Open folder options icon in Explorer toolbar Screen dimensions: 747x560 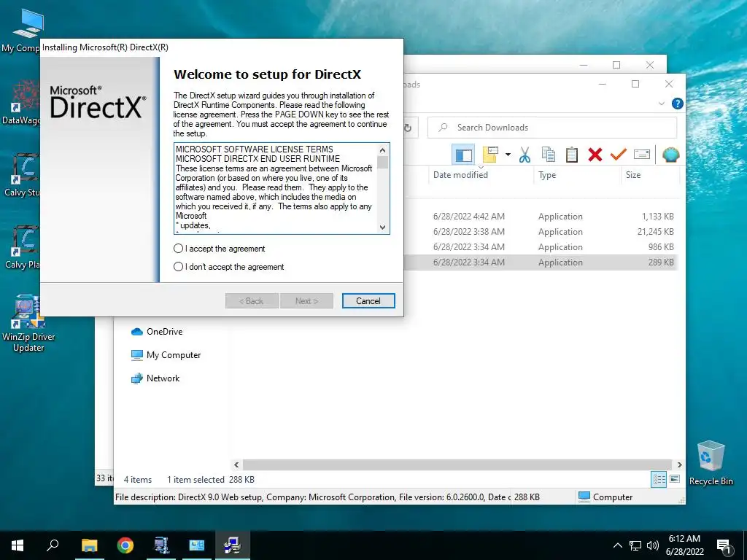pos(490,155)
